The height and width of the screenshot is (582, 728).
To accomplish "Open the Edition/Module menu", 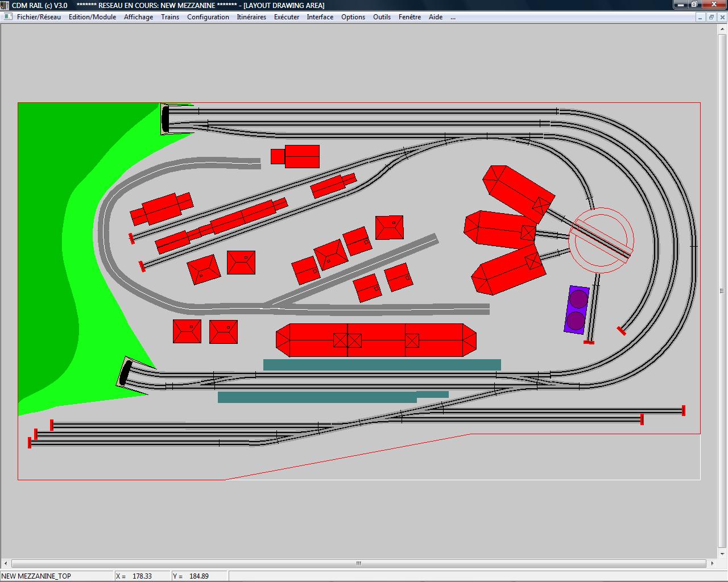I will click(92, 17).
